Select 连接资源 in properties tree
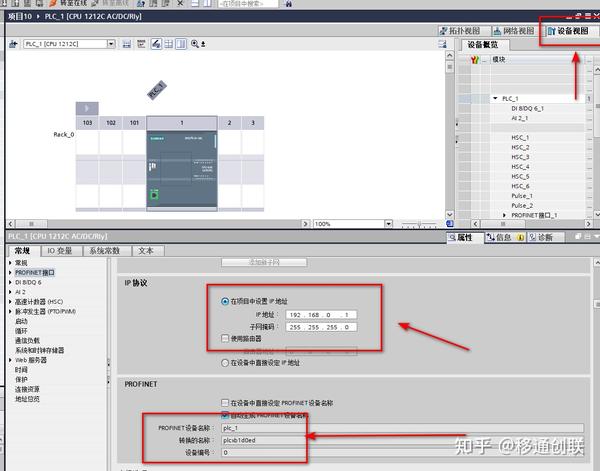Screen dimensions: 600x471 [x=27, y=389]
